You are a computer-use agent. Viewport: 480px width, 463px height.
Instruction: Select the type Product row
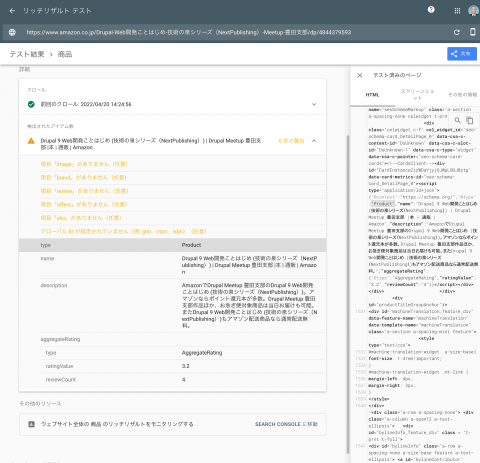point(173,245)
